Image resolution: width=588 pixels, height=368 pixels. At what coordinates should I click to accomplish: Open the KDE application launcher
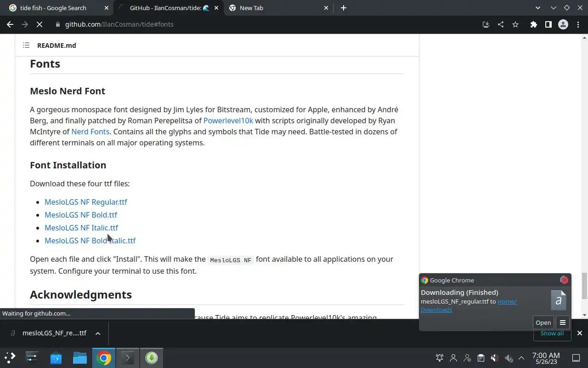click(10, 358)
